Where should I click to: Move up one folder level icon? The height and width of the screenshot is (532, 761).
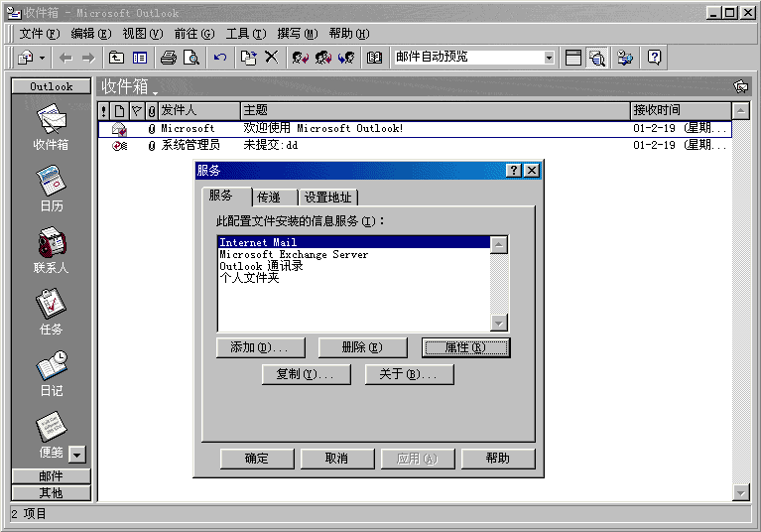[x=116, y=58]
